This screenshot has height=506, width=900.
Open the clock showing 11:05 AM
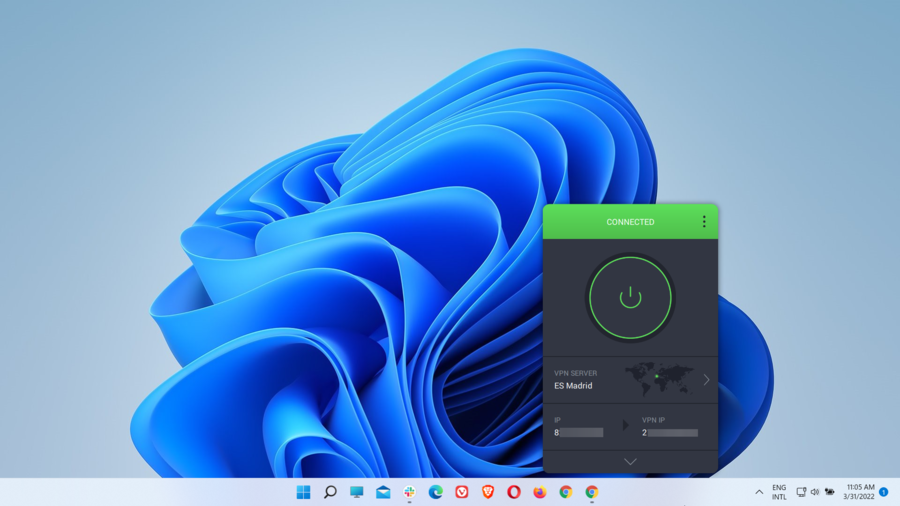click(x=860, y=492)
